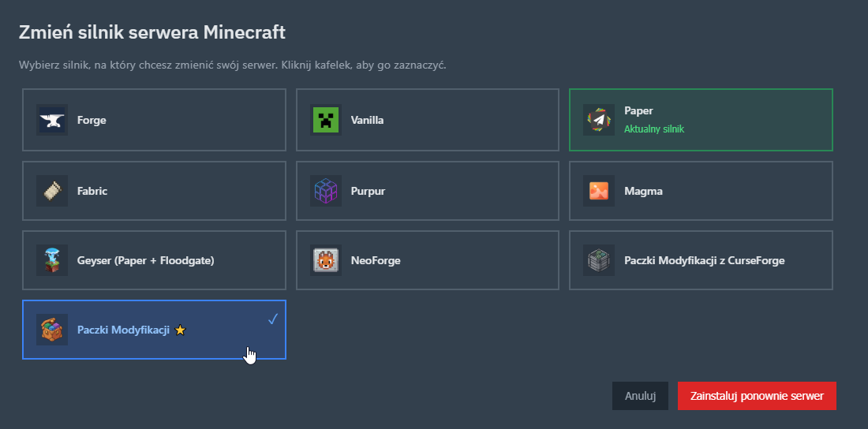Click the Forge anvil icon
Viewport: 868px width, 429px height.
[52, 120]
